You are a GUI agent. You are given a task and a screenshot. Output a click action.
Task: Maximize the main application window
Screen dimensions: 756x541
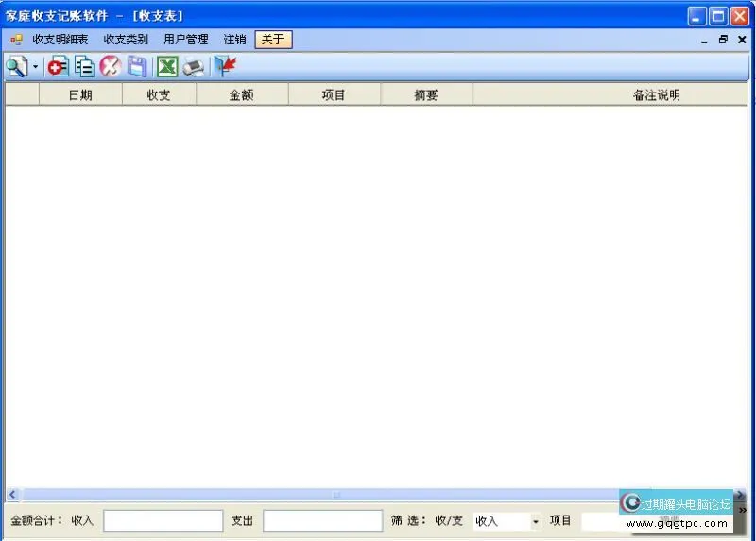pyautogui.click(x=718, y=16)
